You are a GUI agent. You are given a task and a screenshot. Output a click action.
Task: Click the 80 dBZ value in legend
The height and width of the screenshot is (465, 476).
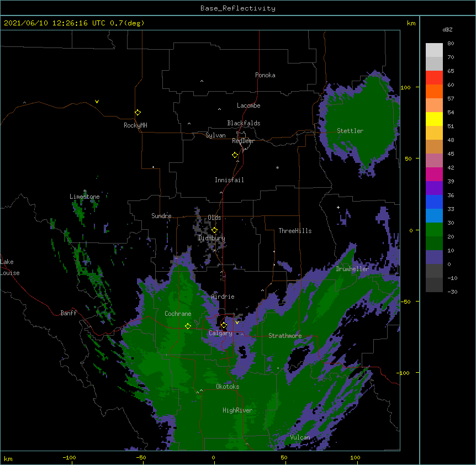coord(451,44)
